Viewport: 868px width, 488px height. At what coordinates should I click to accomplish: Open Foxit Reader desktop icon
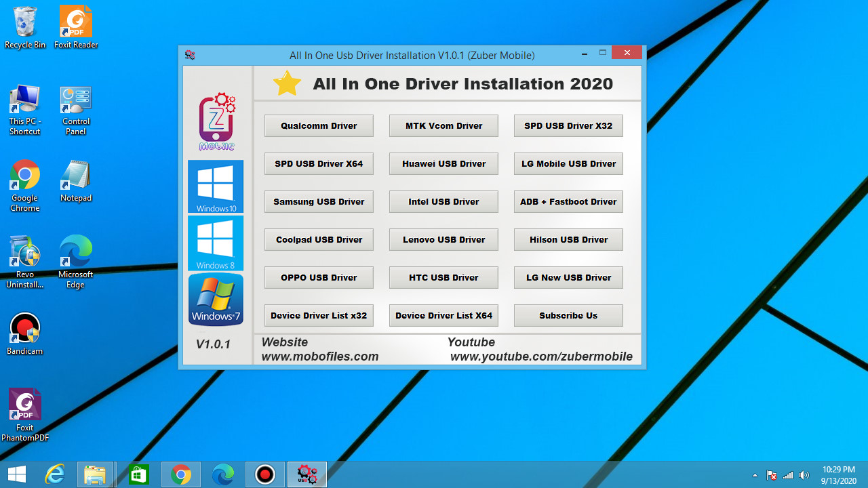pos(76,28)
